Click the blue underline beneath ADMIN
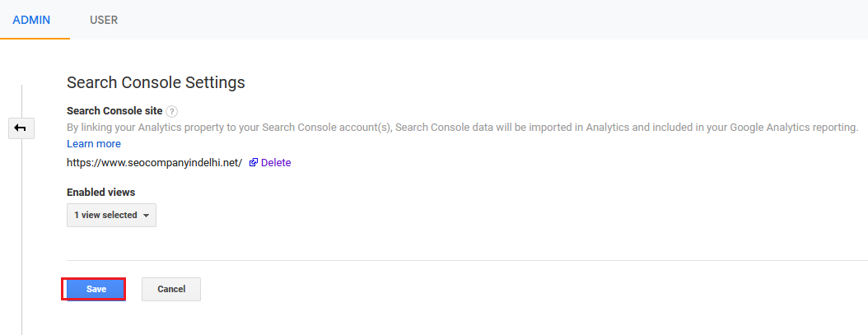 click(35, 38)
